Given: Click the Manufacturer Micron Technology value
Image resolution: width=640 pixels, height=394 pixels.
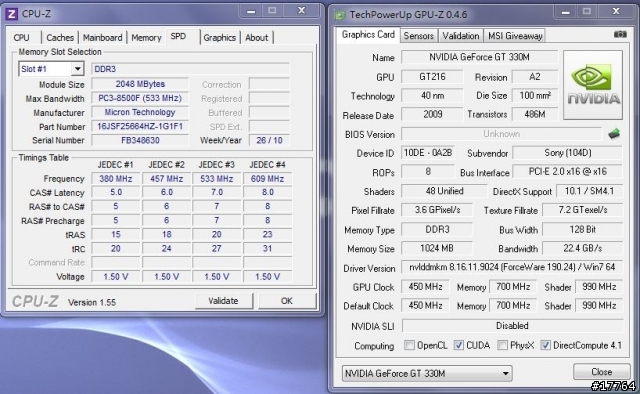Looking at the screenshot, I should [140, 112].
